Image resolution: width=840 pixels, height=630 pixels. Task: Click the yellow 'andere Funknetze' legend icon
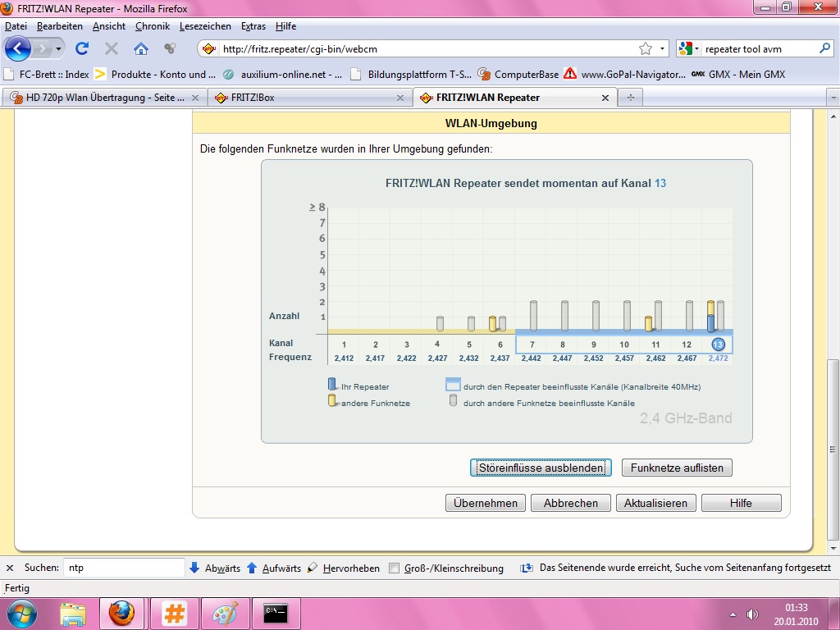click(332, 400)
